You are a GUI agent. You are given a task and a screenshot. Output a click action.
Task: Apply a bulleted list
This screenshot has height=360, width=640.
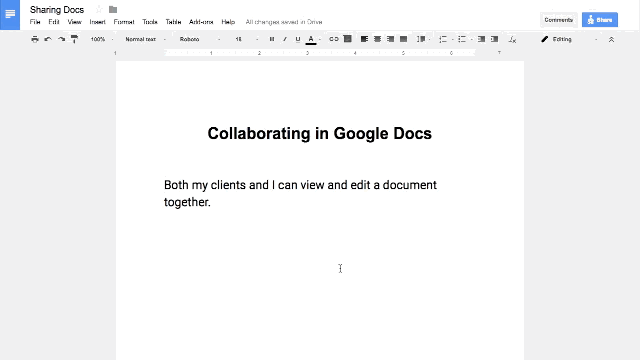(462, 39)
